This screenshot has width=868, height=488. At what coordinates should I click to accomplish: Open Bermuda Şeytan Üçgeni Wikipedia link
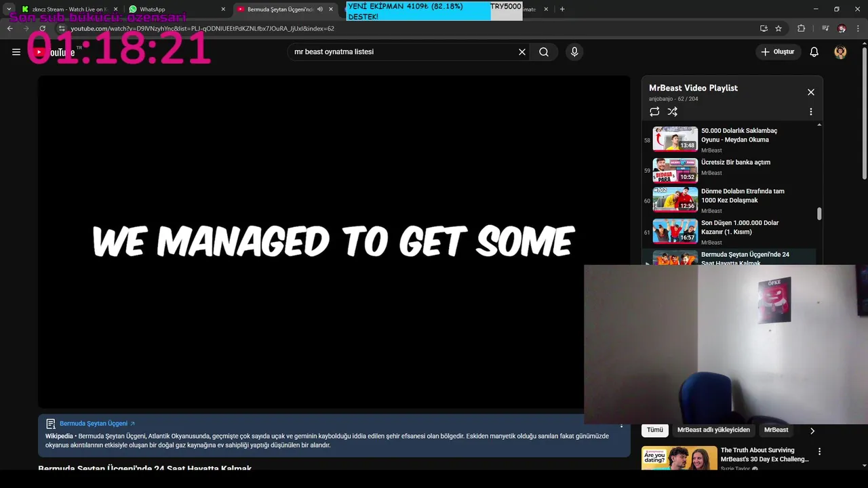97,424
